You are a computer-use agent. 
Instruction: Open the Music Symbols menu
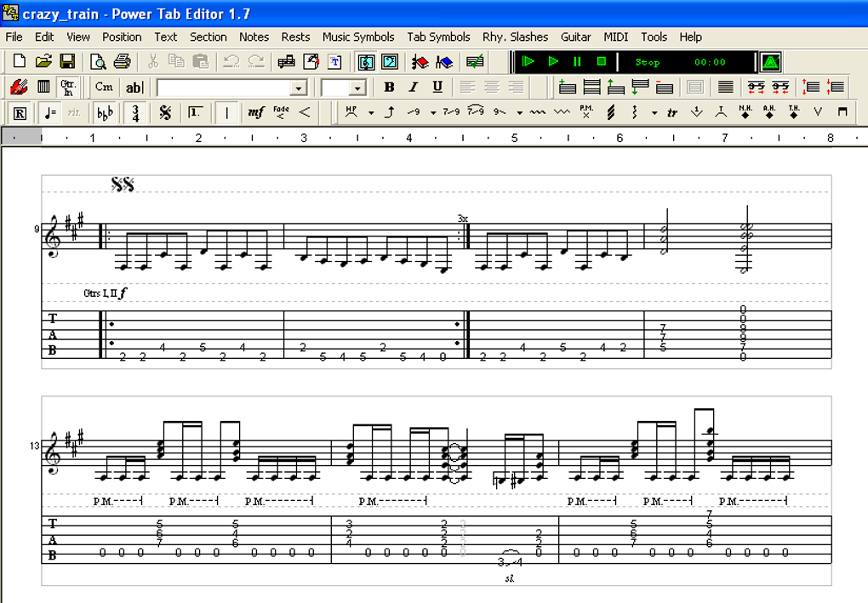(x=358, y=37)
